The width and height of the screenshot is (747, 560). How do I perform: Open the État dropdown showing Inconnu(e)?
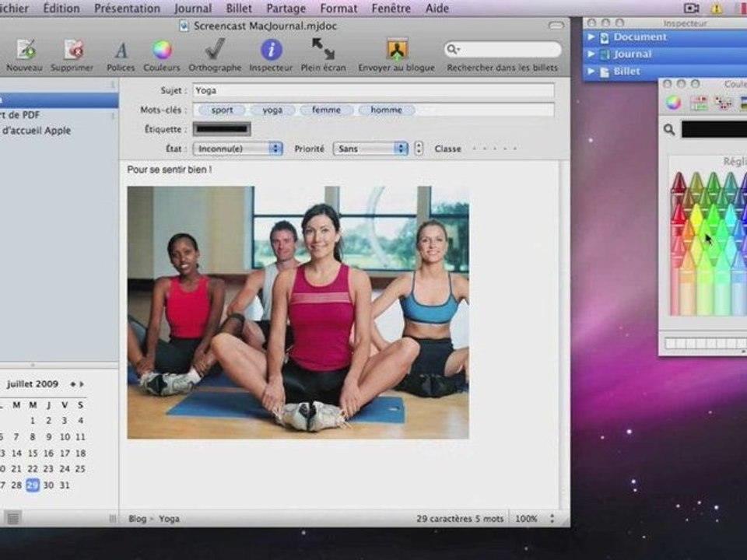238,149
